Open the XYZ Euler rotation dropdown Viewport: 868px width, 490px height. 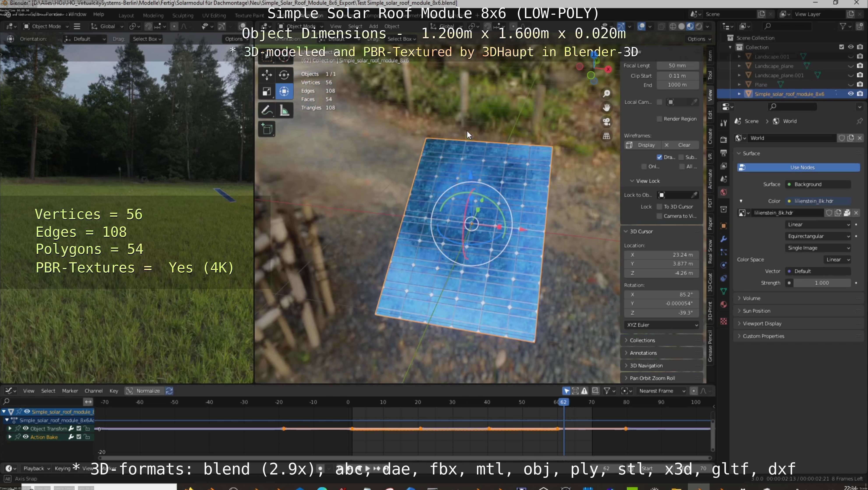click(x=661, y=325)
